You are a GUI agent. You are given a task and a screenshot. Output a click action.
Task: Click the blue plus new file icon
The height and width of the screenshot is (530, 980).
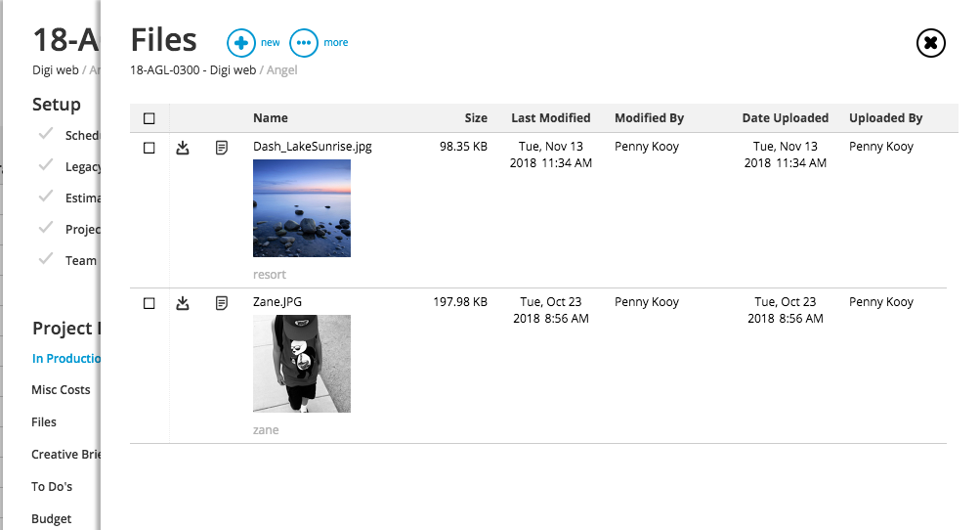(x=239, y=43)
